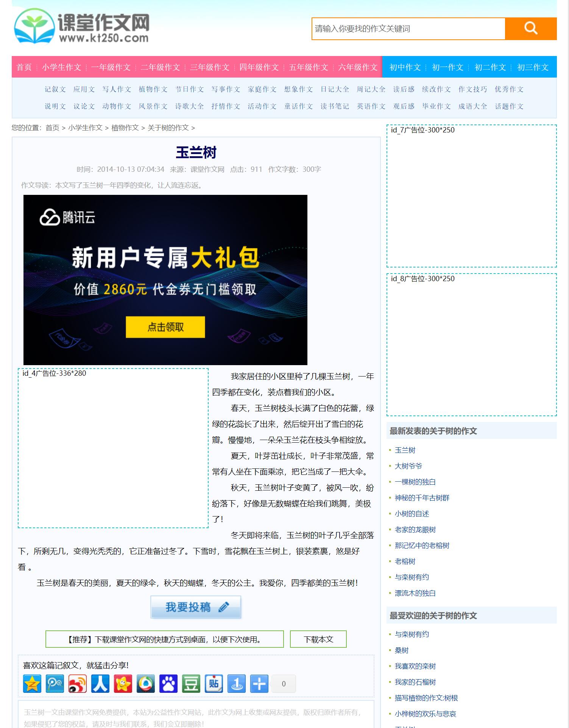Open sidebar essay 小树的自述
The height and width of the screenshot is (728, 569).
click(x=412, y=514)
